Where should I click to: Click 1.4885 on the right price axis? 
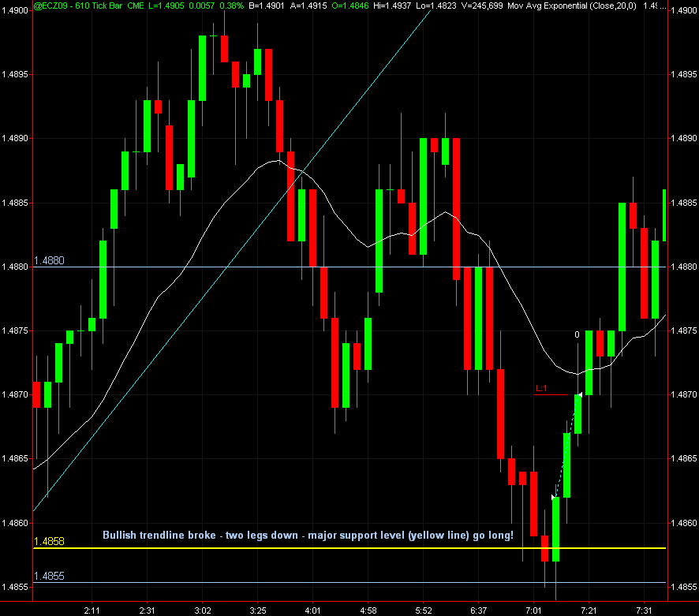(684, 203)
